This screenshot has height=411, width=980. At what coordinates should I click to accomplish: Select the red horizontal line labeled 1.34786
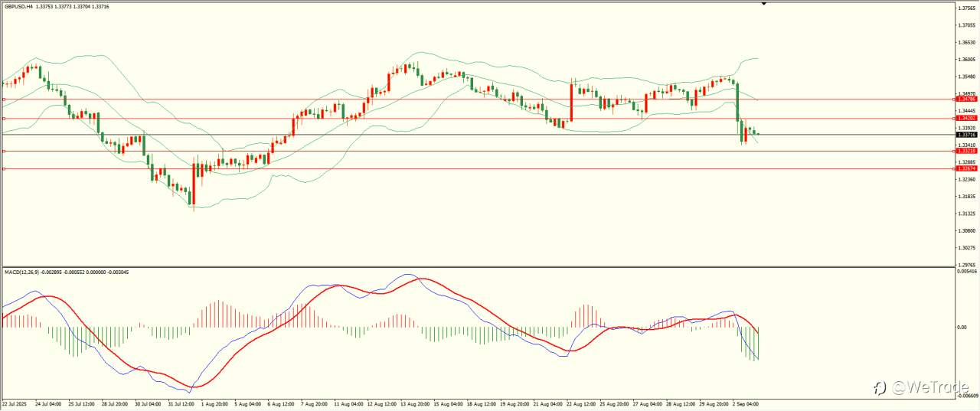[x=479, y=99]
